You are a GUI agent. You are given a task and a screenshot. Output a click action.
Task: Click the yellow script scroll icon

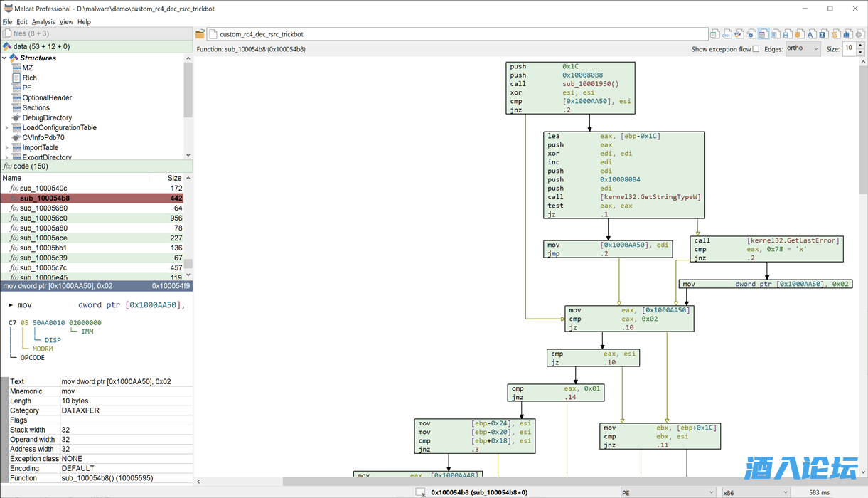835,34
